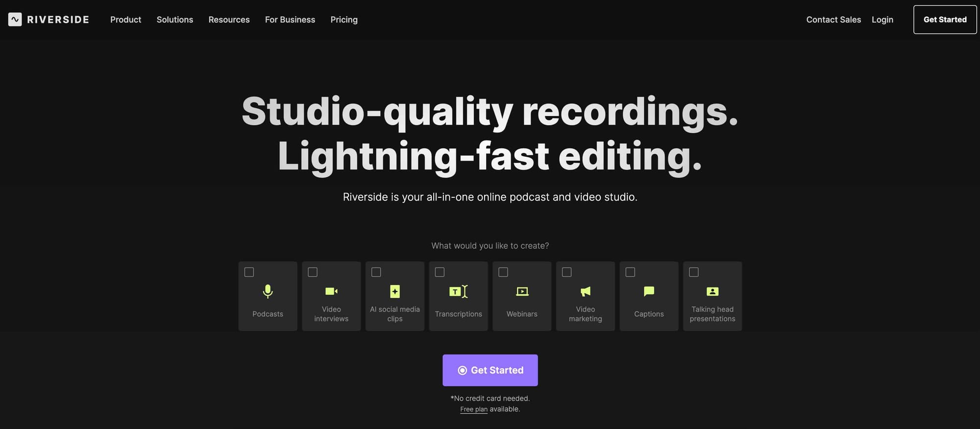
Task: Enable the Talking head presentations checkbox
Action: click(694, 272)
